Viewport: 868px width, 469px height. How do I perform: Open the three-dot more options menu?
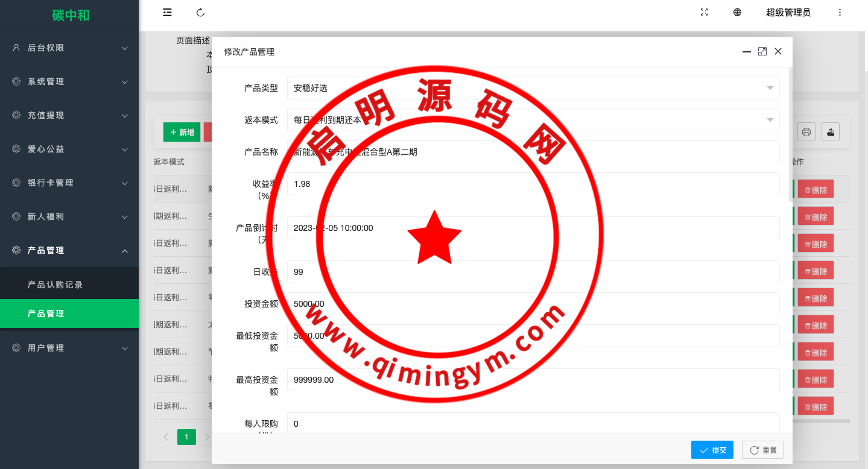[840, 13]
